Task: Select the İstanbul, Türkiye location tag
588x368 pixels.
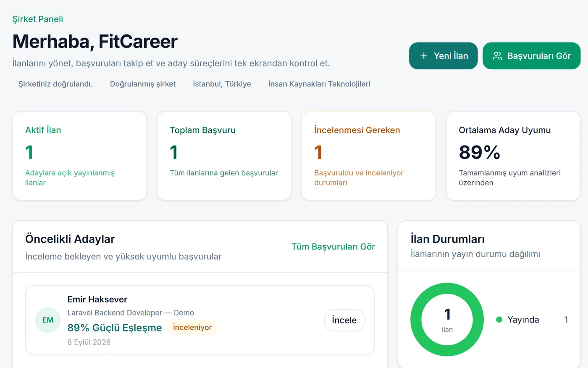Action: click(x=222, y=84)
